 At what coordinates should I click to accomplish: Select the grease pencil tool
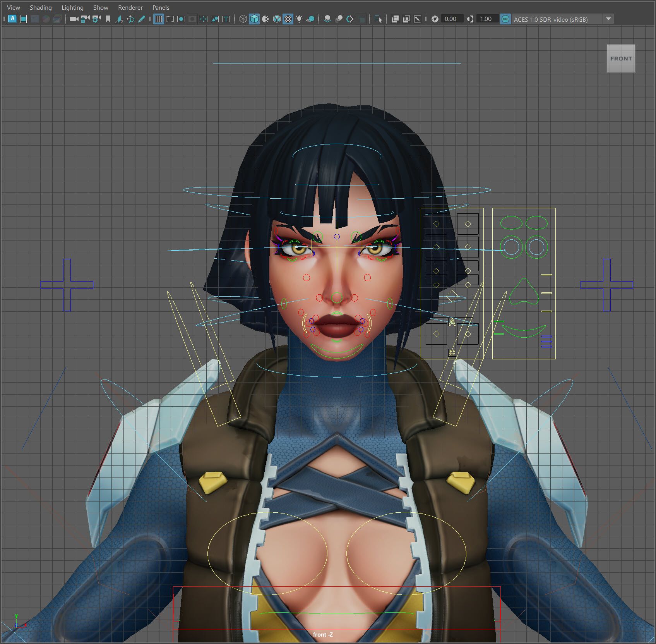[142, 19]
